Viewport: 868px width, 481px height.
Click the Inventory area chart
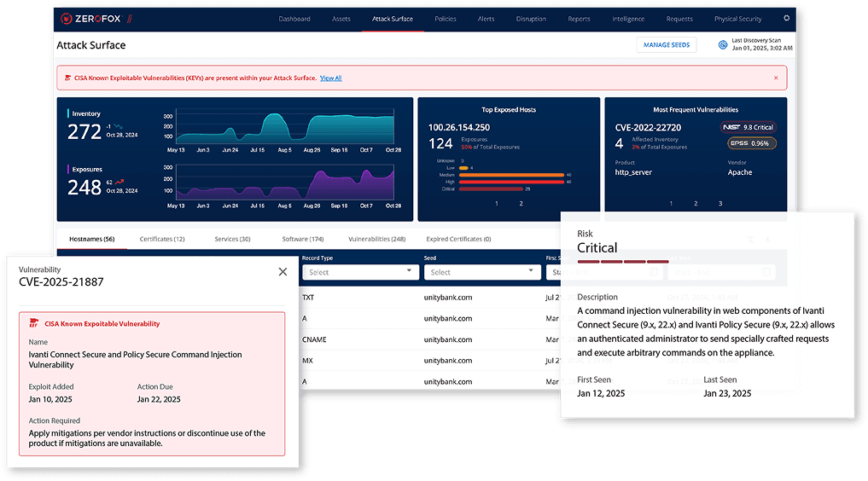tap(285, 127)
